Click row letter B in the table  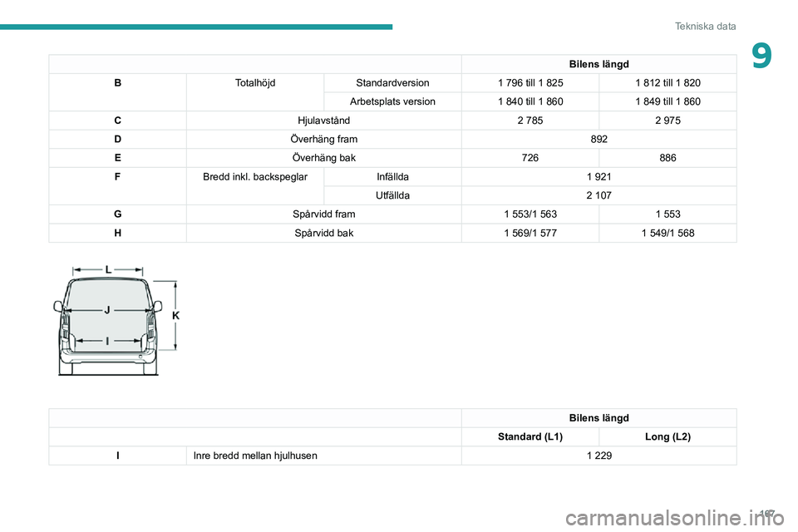pyautogui.click(x=117, y=83)
